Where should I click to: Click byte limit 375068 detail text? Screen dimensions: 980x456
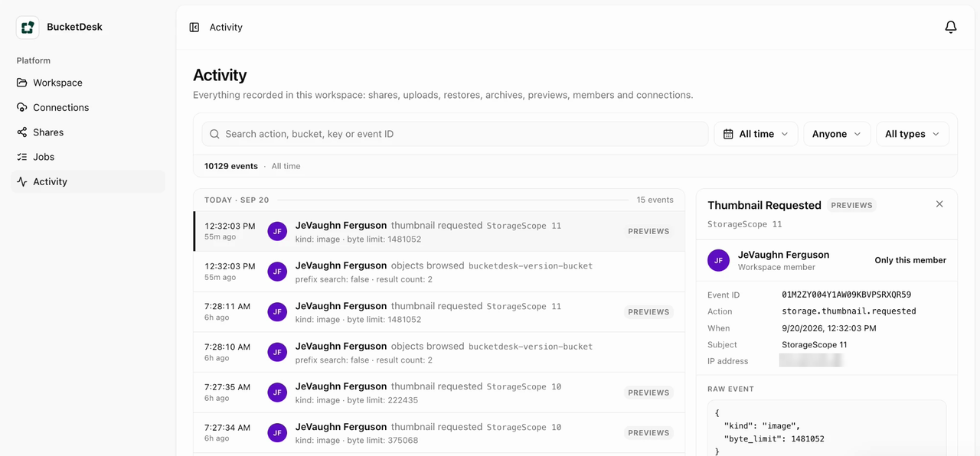(x=383, y=441)
